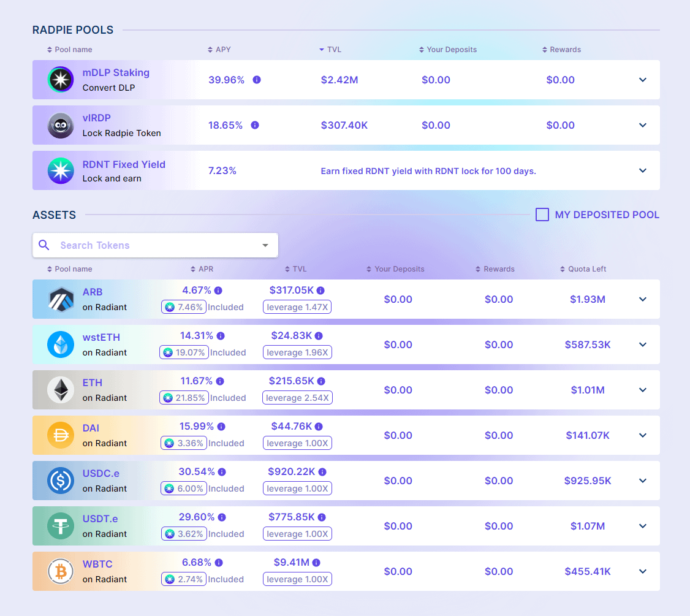The height and width of the screenshot is (616, 690).
Task: Show info for WBTC $9.41M TVL
Action: pyautogui.click(x=316, y=562)
